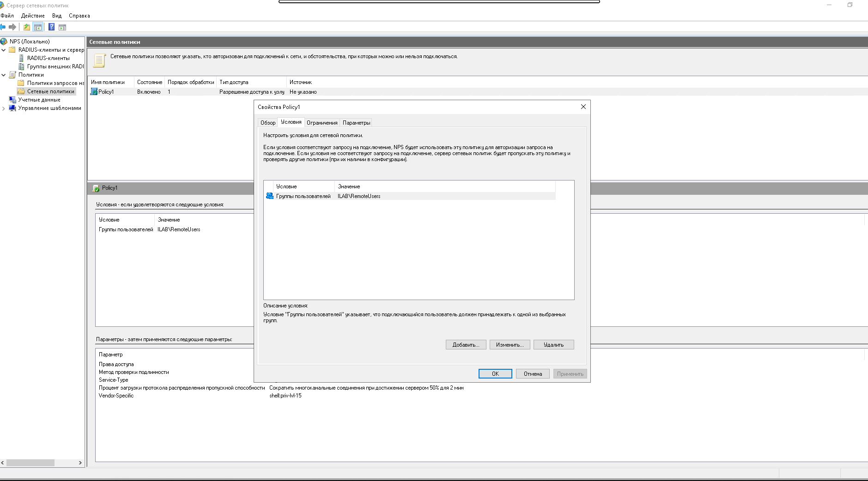868x481 pixels.
Task: Switch to the Параметры tab
Action: point(356,123)
